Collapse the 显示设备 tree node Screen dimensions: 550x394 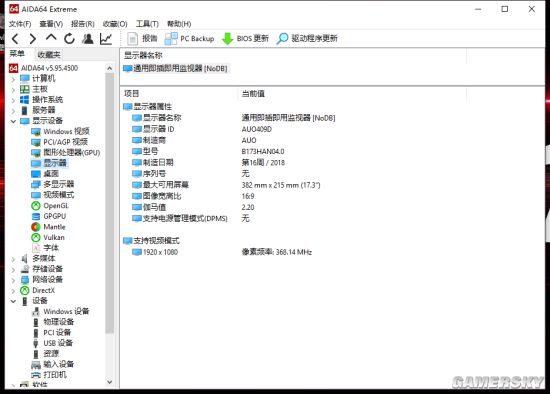tap(13, 121)
